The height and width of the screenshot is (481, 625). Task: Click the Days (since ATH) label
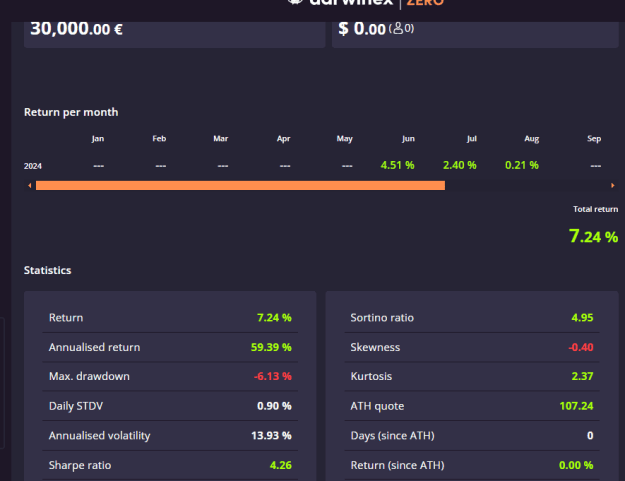click(392, 436)
